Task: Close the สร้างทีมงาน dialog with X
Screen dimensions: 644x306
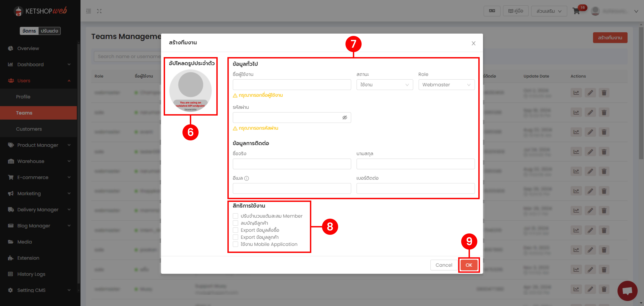Action: tap(474, 43)
